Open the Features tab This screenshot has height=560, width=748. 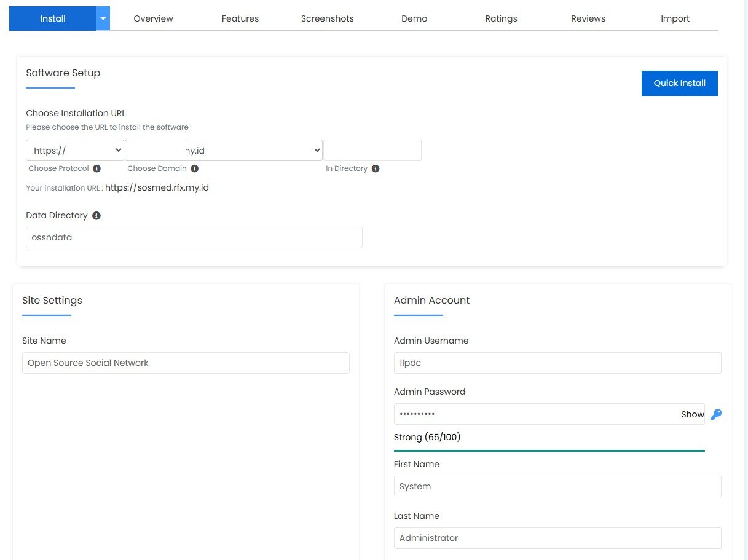pyautogui.click(x=240, y=18)
